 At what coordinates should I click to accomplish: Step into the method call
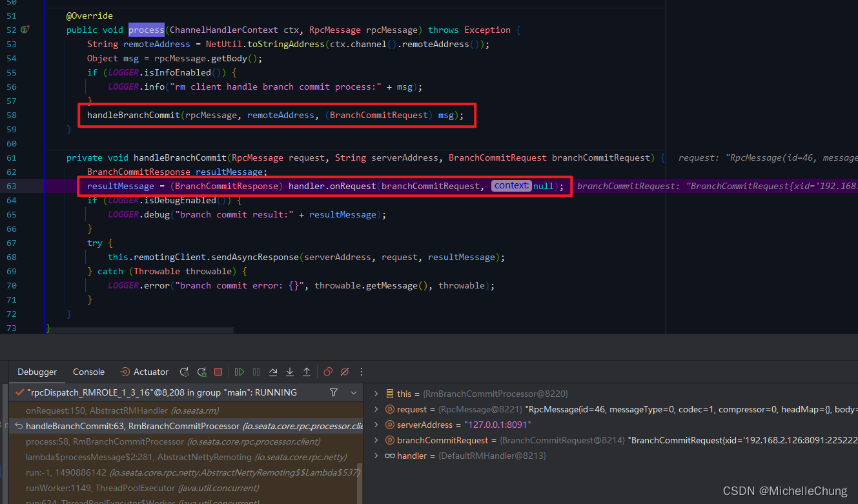point(290,372)
